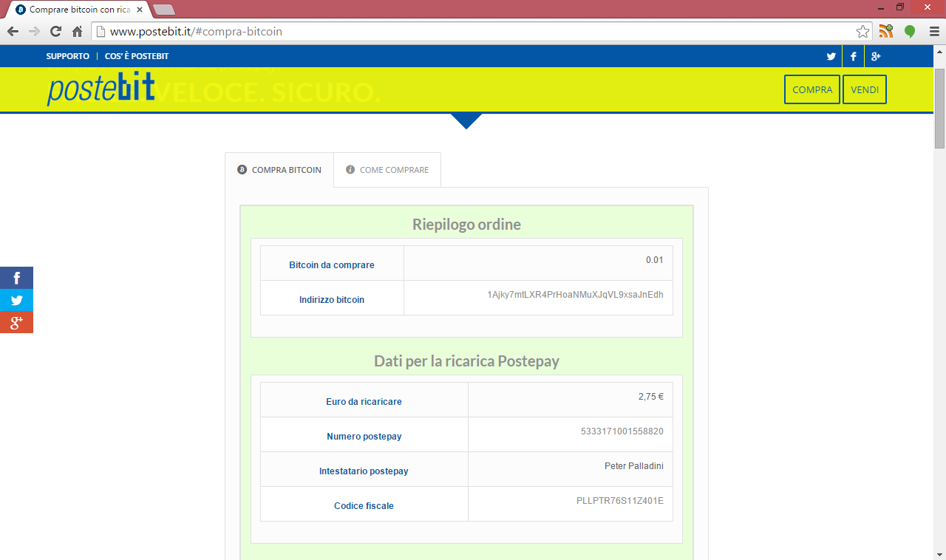
Task: Click the scrollbar up arrow
Action: click(x=939, y=51)
